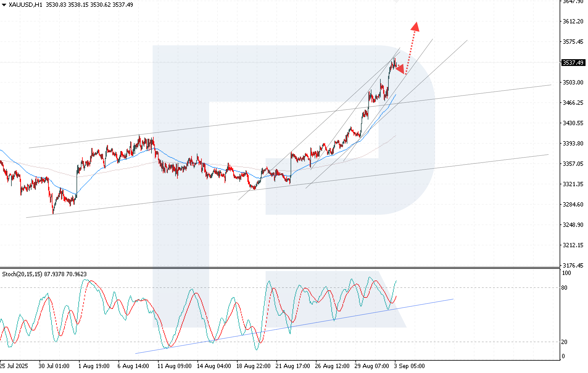Click the 100 level on the Stochastic scale

pos(567,273)
